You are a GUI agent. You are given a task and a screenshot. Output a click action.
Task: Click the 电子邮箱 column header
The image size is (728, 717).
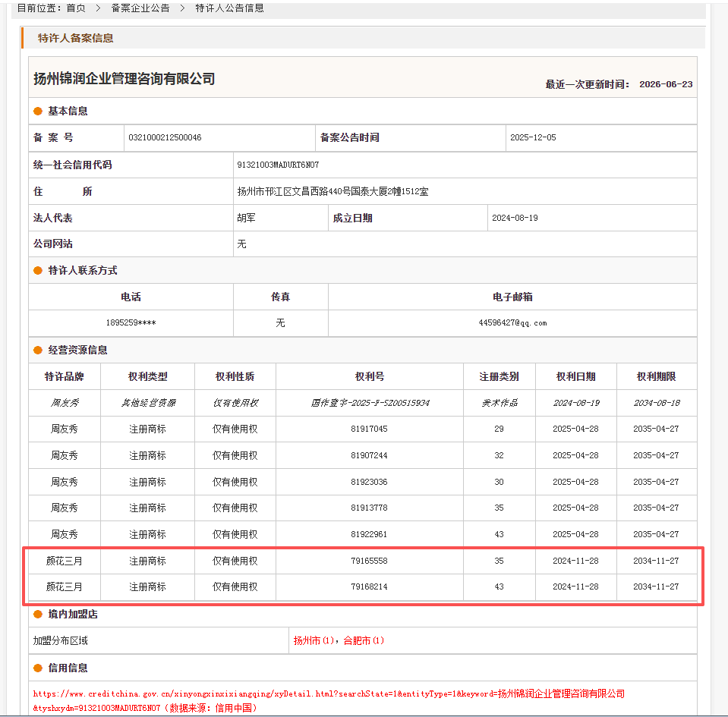pyautogui.click(x=512, y=297)
